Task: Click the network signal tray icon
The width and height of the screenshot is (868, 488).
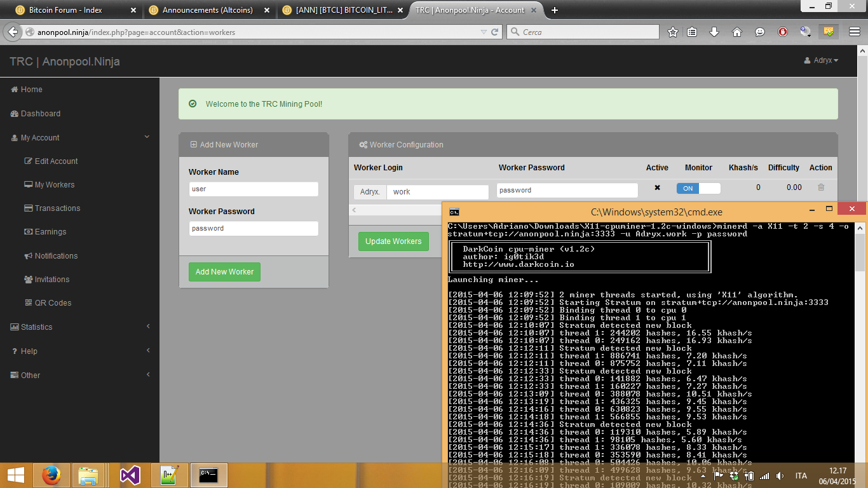Action: tap(764, 475)
